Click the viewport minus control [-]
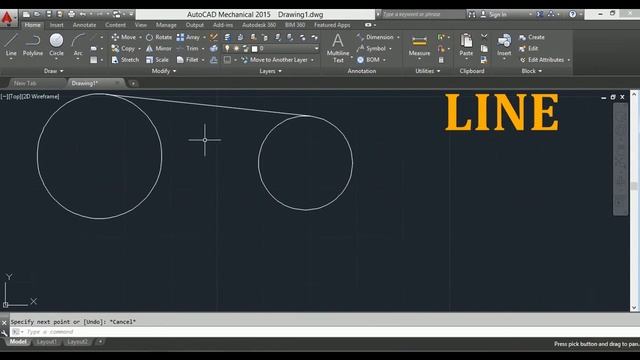The height and width of the screenshot is (360, 640). point(3,97)
